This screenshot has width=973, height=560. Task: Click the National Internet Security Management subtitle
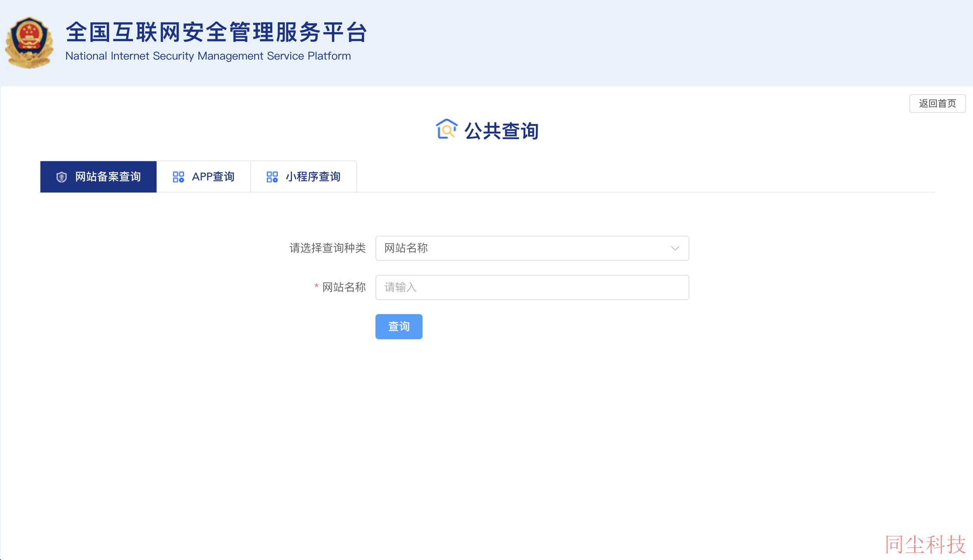pyautogui.click(x=208, y=56)
